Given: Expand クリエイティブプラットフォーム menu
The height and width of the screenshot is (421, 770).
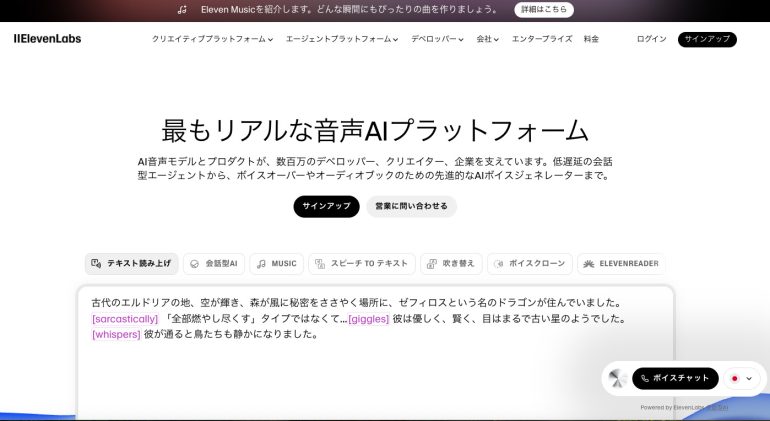Looking at the screenshot, I should pos(212,39).
